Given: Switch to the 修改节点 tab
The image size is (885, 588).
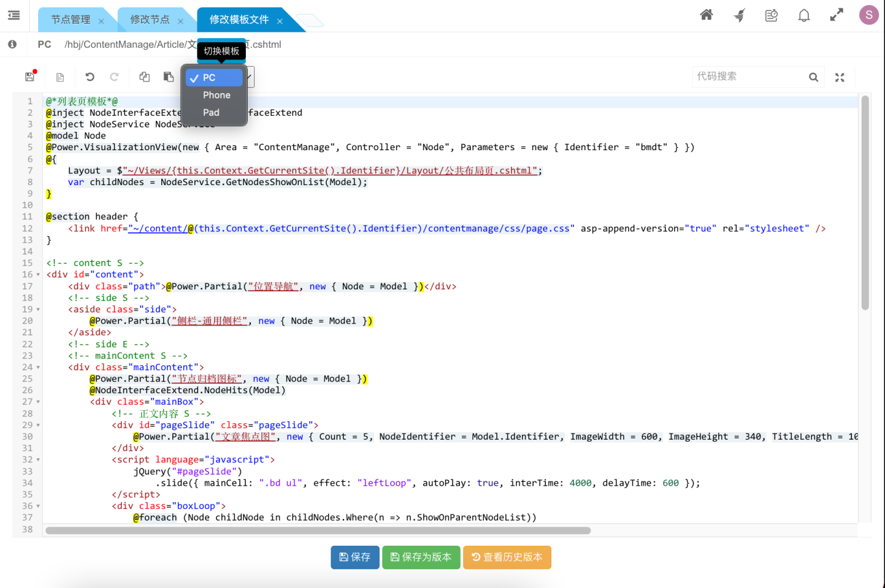Looking at the screenshot, I should click(x=150, y=20).
